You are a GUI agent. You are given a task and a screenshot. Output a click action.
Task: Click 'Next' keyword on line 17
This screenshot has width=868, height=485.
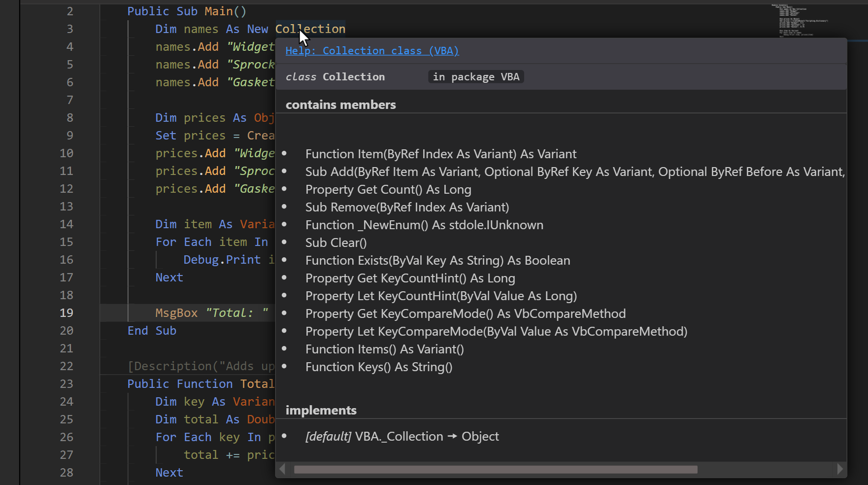tap(169, 277)
